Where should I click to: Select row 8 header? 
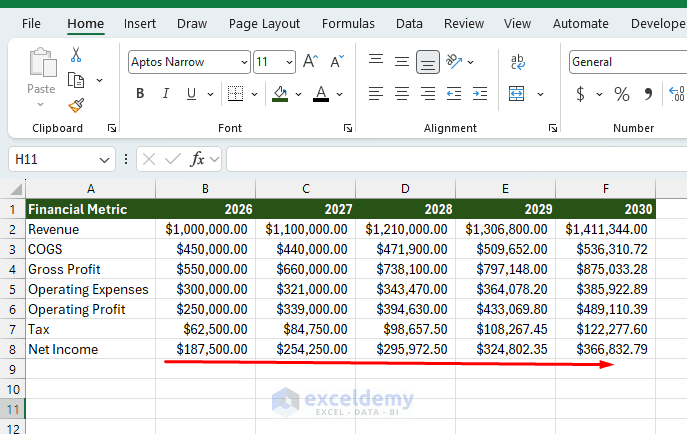point(12,349)
